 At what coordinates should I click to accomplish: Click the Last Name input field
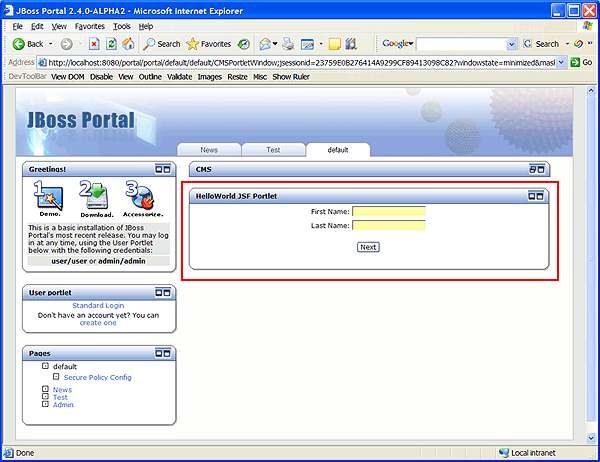click(x=388, y=225)
